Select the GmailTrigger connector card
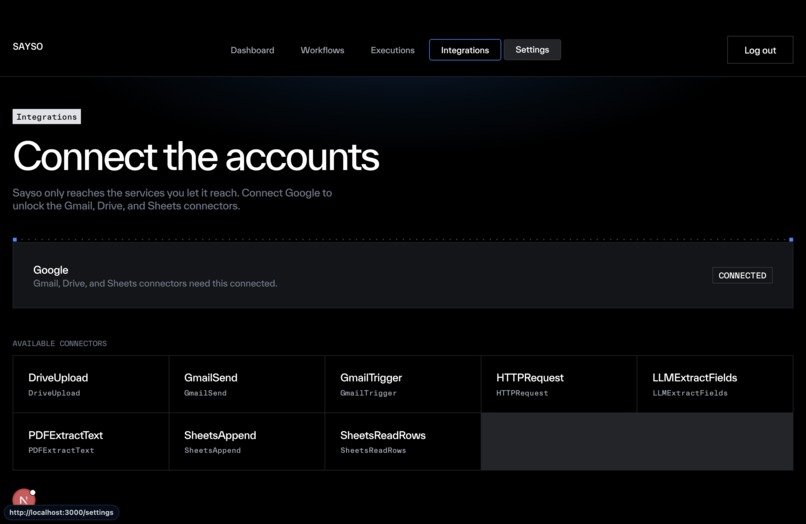806x524 pixels. (402, 384)
